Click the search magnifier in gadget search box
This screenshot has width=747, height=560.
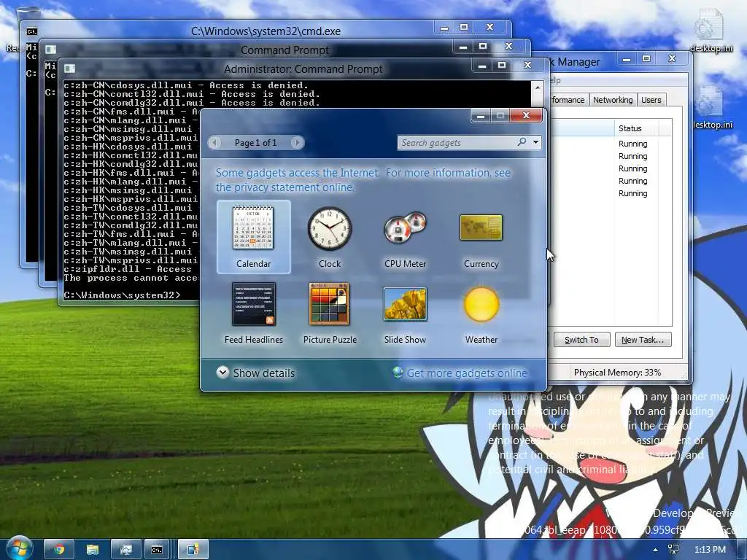pos(522,142)
